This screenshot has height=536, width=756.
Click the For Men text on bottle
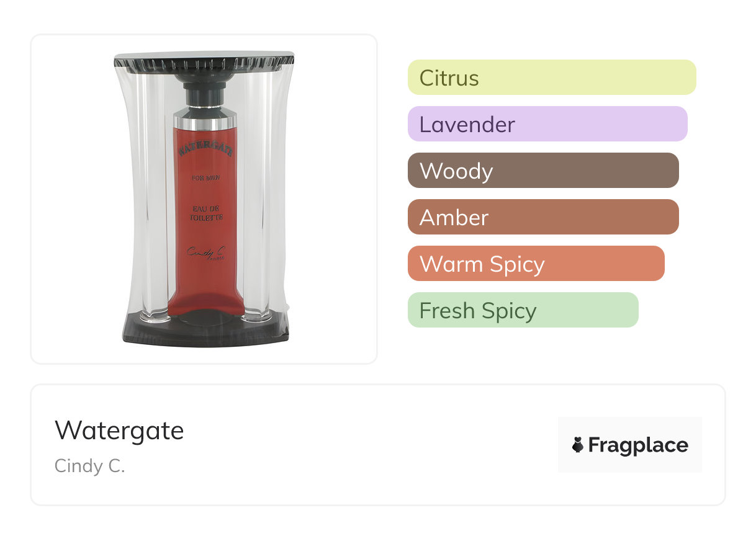coord(205,179)
